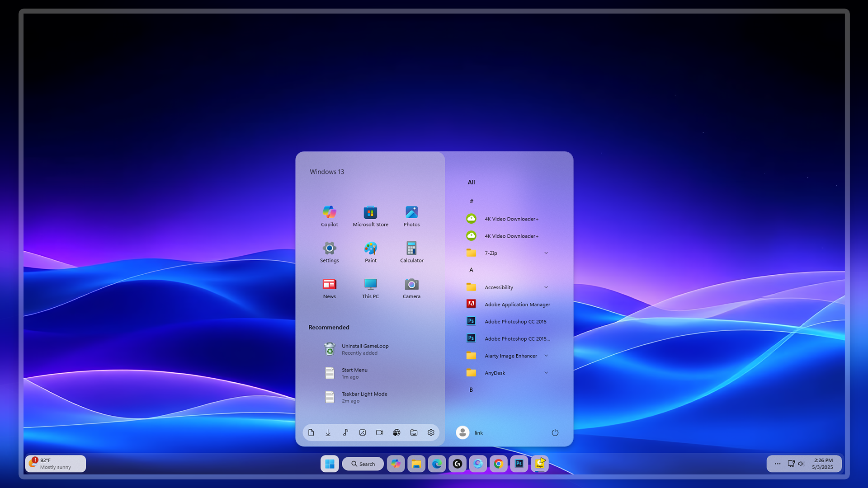Open the 7-Zip folder entry

[507, 253]
